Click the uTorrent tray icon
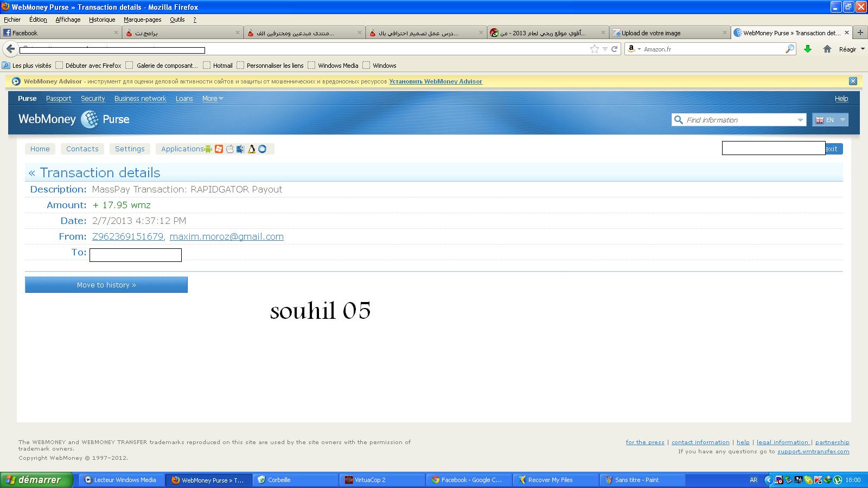Image resolution: width=868 pixels, height=488 pixels. [x=838, y=480]
